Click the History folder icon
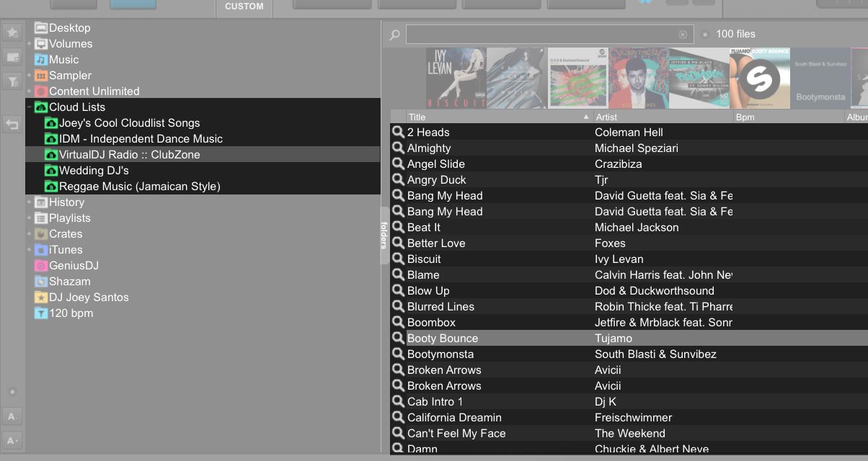The width and height of the screenshot is (868, 461). click(41, 202)
